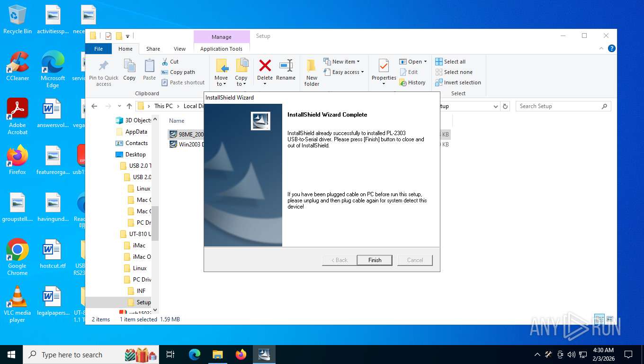The width and height of the screenshot is (644, 364).
Task: Click Select all
Action: 450,62
